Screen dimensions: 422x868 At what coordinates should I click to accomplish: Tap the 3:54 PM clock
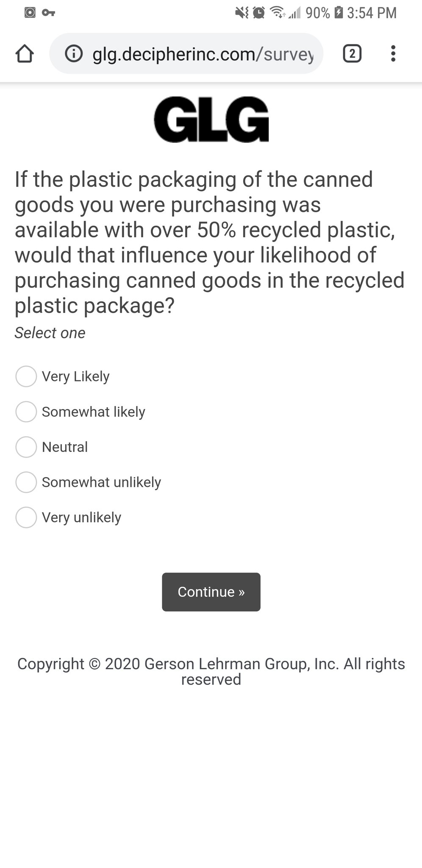(372, 13)
